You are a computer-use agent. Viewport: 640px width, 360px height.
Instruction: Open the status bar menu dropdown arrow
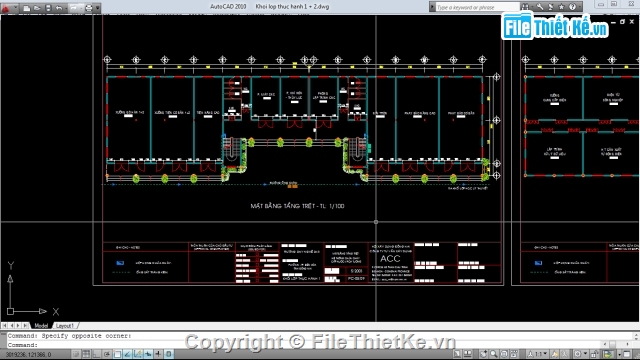coord(620,354)
